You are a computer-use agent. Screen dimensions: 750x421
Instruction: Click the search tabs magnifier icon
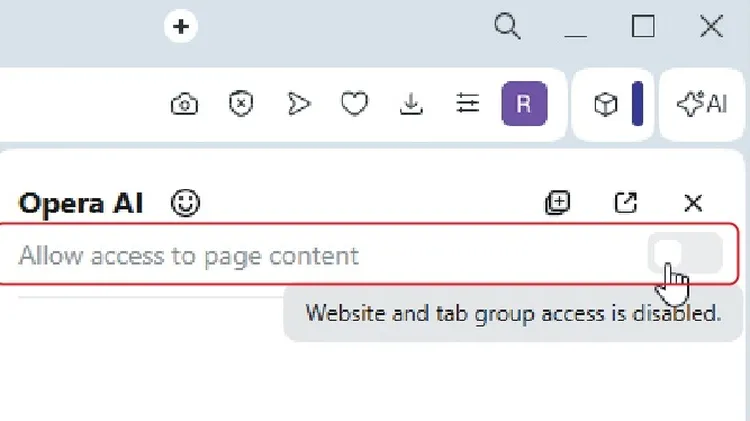508,27
